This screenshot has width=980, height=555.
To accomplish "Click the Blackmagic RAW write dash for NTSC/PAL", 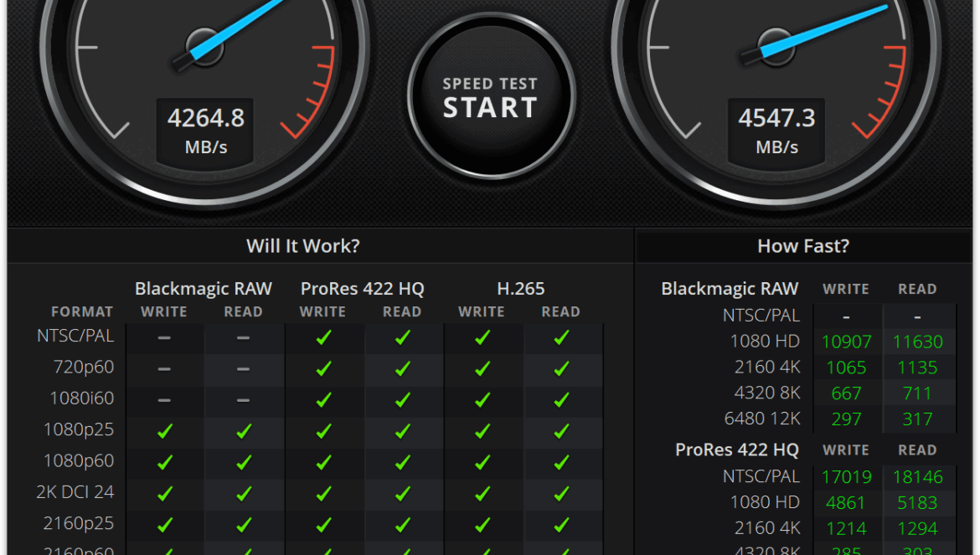I will [164, 337].
